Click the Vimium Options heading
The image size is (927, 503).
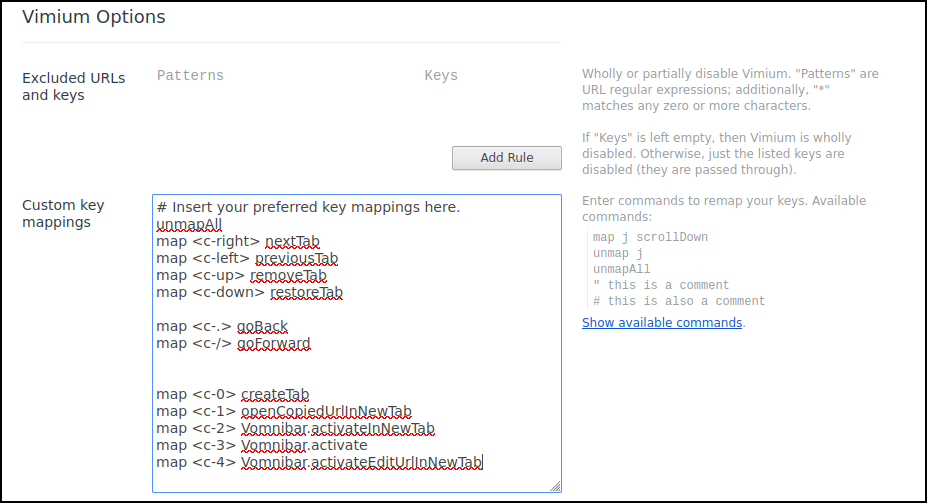(x=94, y=17)
